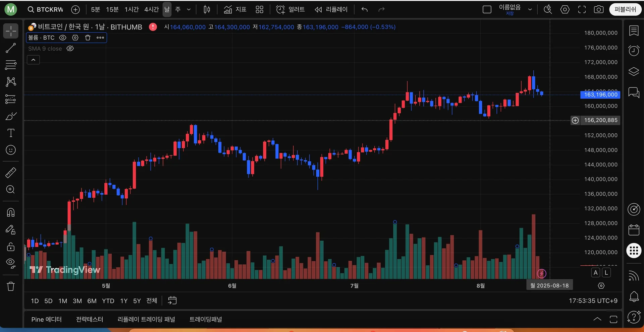Open the Pine 에디터 tab

pos(47,320)
